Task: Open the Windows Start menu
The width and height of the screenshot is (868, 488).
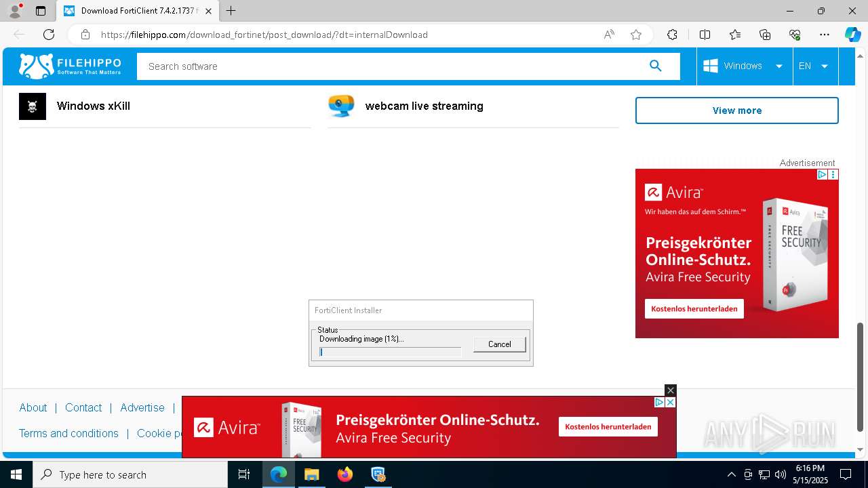Action: (x=16, y=474)
